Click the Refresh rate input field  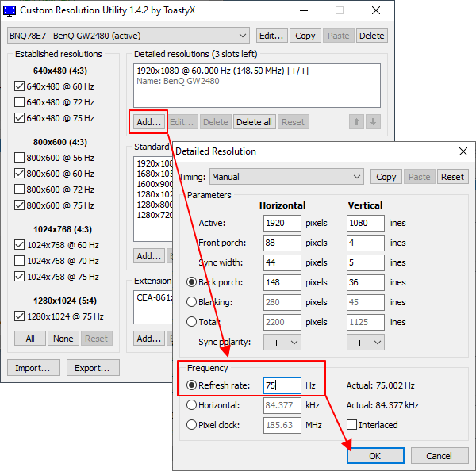click(282, 385)
